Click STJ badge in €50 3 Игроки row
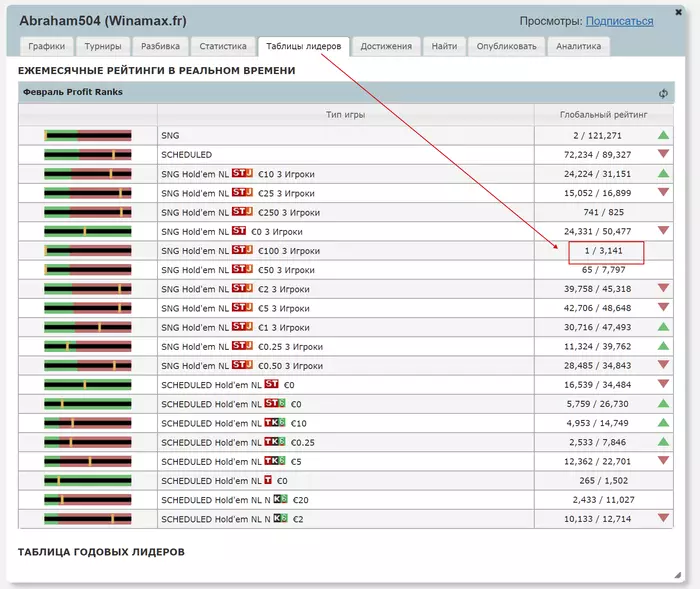 [242, 269]
